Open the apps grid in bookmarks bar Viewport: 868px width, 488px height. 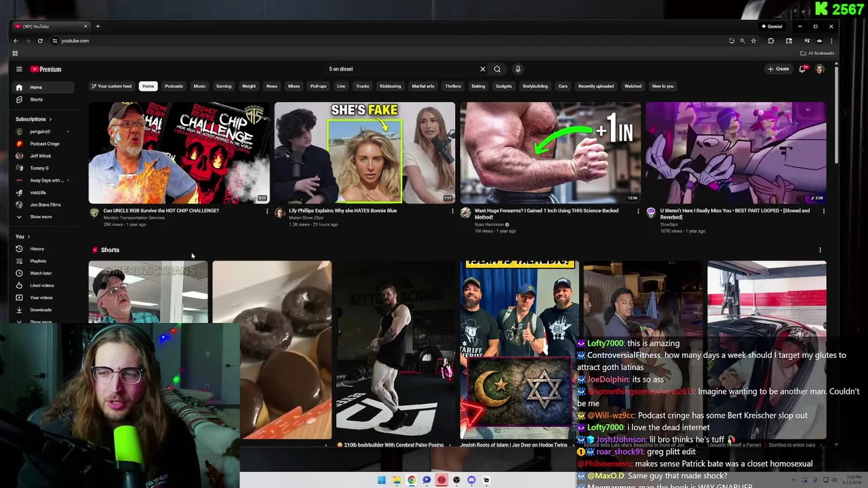pyautogui.click(x=15, y=53)
